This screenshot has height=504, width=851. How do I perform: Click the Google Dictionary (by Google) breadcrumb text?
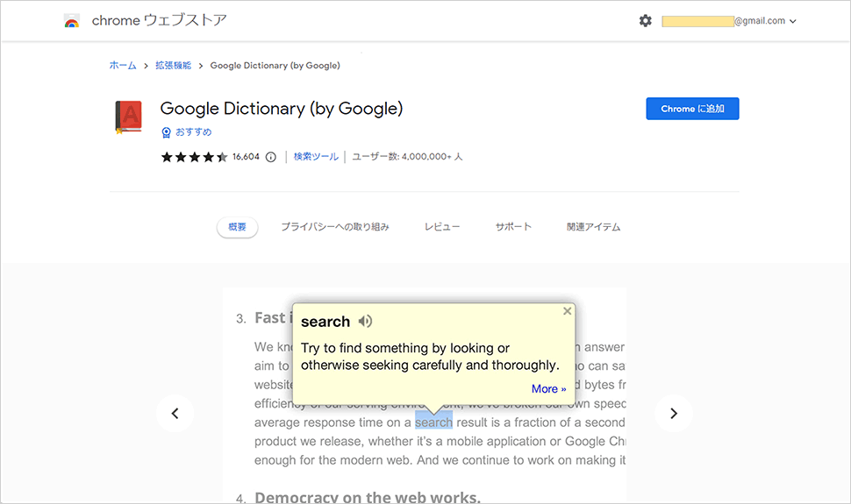275,65
